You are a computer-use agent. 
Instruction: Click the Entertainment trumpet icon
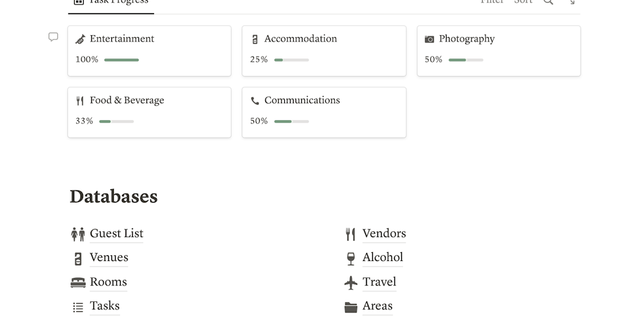pos(80,39)
